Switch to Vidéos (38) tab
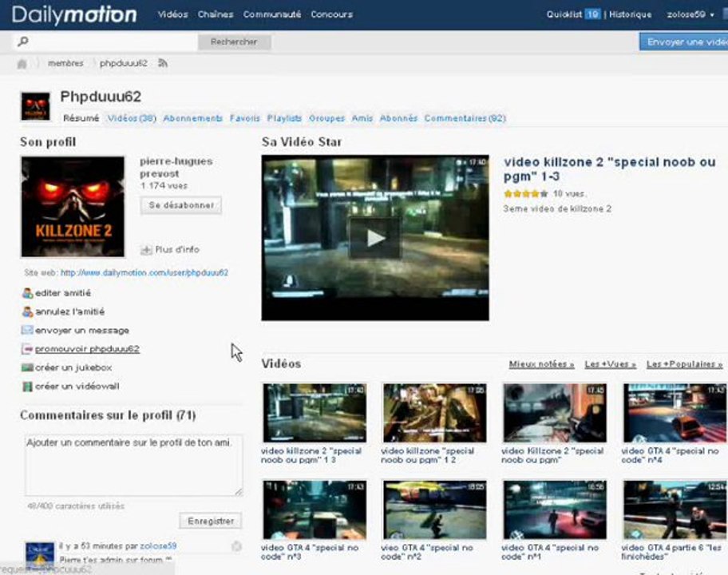This screenshot has width=728, height=575. click(132, 118)
